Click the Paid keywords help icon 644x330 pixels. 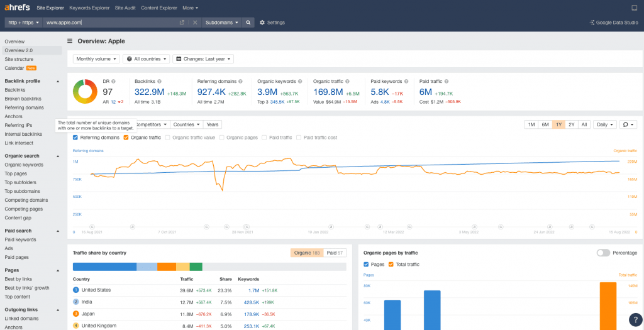coord(406,81)
